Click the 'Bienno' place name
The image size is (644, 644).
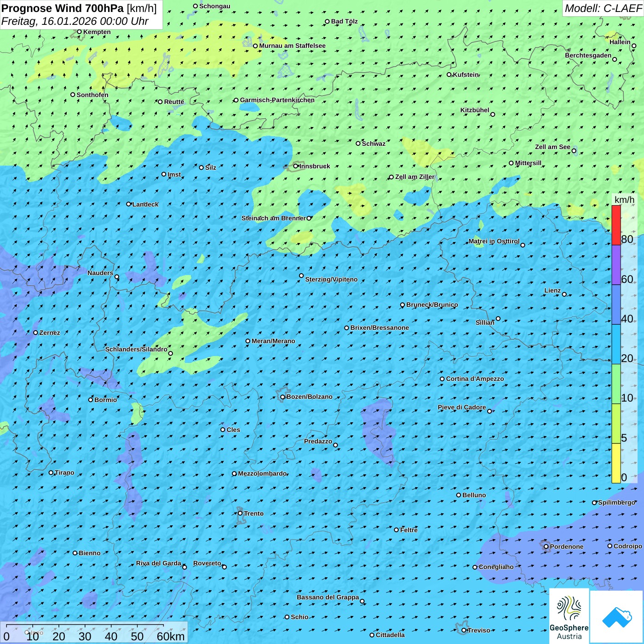pos(89,553)
